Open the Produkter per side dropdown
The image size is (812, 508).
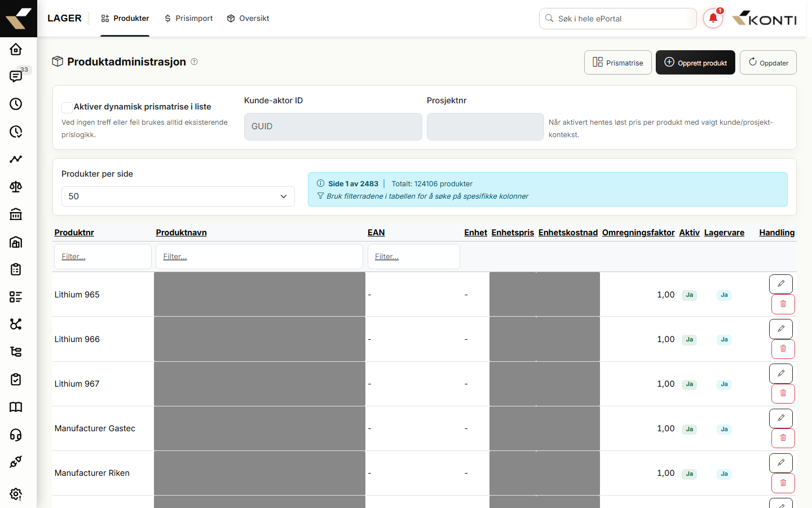tap(178, 196)
